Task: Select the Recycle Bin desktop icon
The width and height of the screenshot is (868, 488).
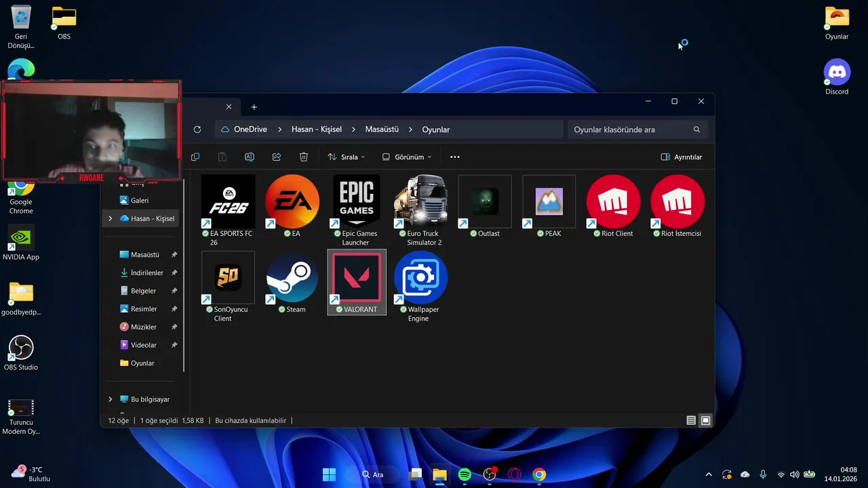Action: point(21,27)
